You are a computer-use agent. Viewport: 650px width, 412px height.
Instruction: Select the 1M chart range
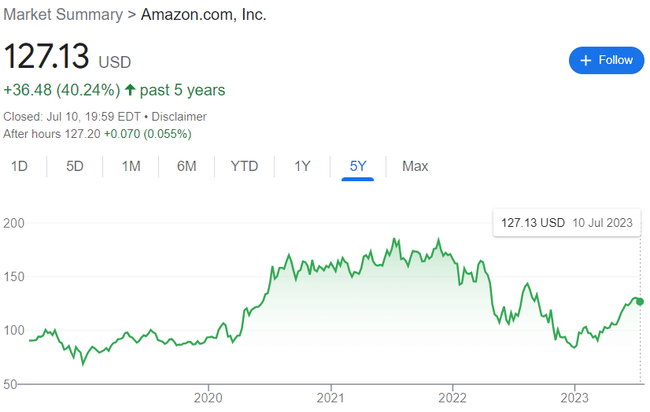(131, 166)
